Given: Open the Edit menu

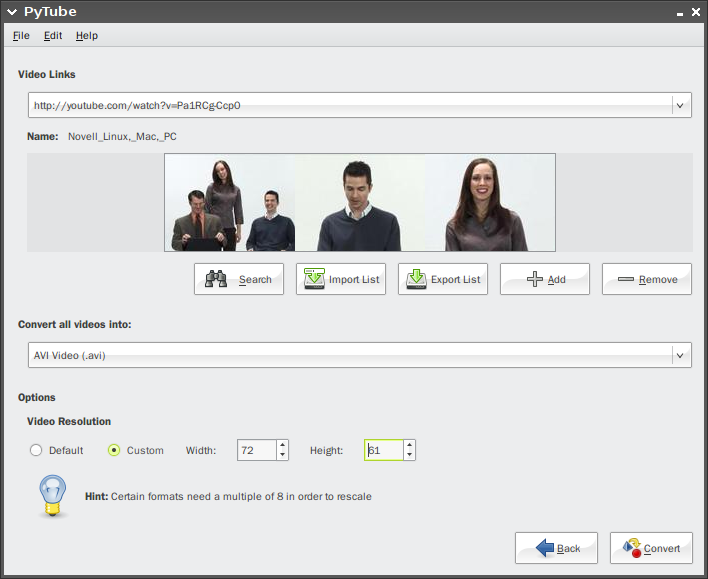Looking at the screenshot, I should point(53,36).
